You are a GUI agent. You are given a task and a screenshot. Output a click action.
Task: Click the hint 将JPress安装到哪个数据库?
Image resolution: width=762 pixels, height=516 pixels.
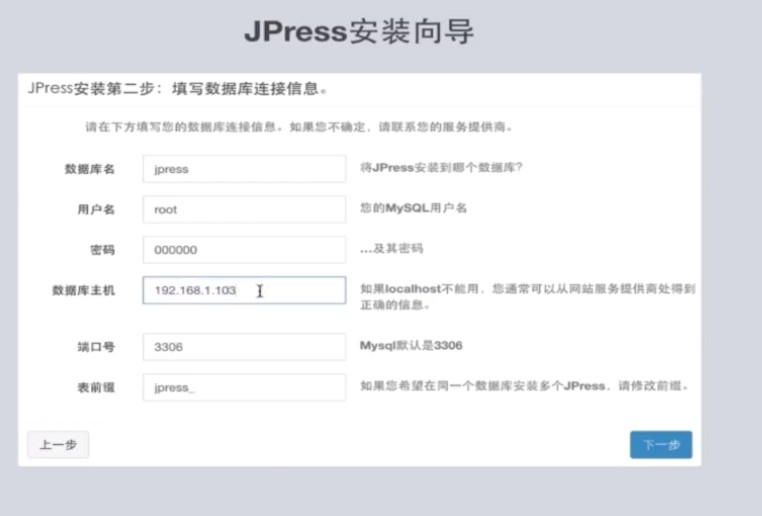[x=441, y=168]
